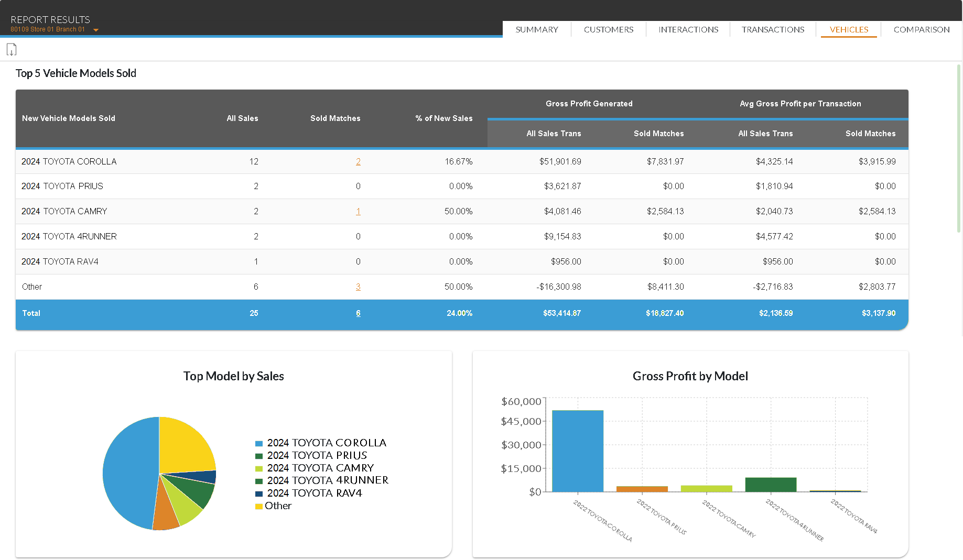Open the Transactions tab
This screenshot has width=963, height=560.
click(x=772, y=30)
